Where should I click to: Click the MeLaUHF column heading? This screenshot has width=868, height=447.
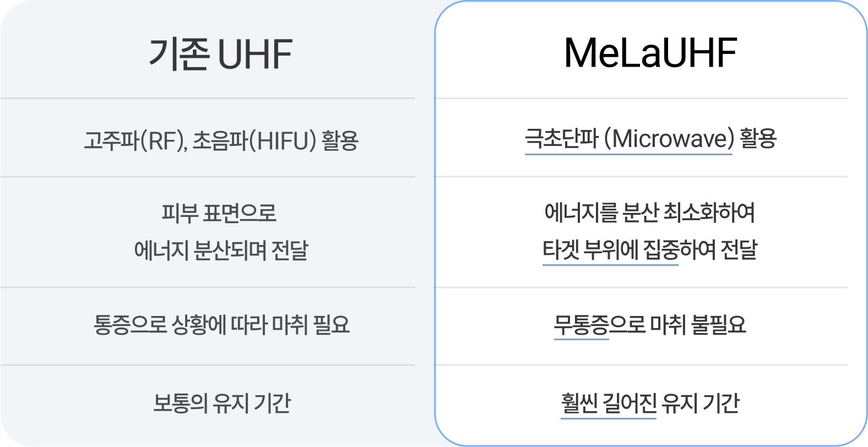click(x=650, y=53)
